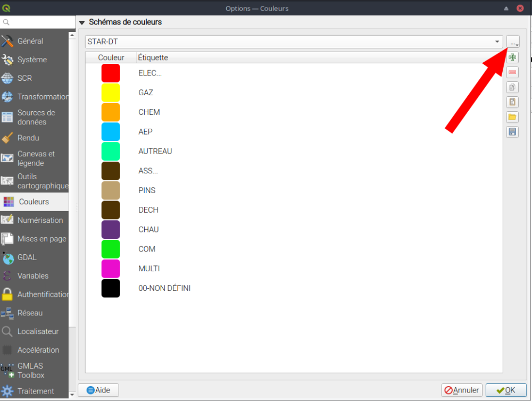
Task: Click the add color button
Action: (512, 57)
